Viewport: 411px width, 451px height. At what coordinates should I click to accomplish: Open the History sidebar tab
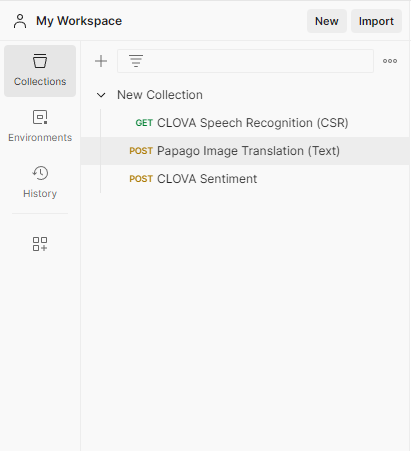pyautogui.click(x=40, y=182)
